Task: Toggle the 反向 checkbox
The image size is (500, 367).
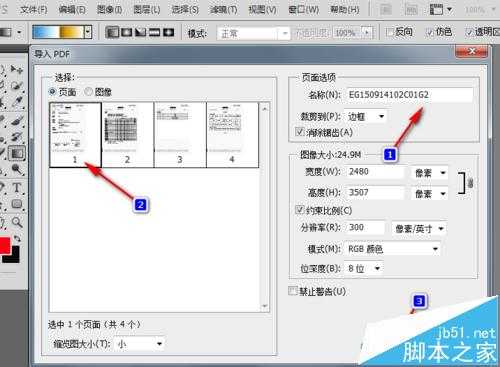Action: (x=390, y=32)
